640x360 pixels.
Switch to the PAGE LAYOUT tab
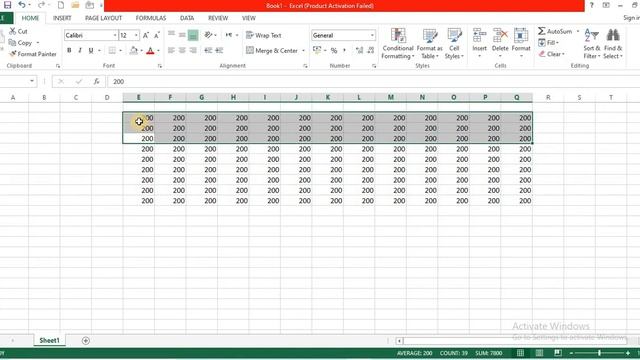(x=103, y=18)
